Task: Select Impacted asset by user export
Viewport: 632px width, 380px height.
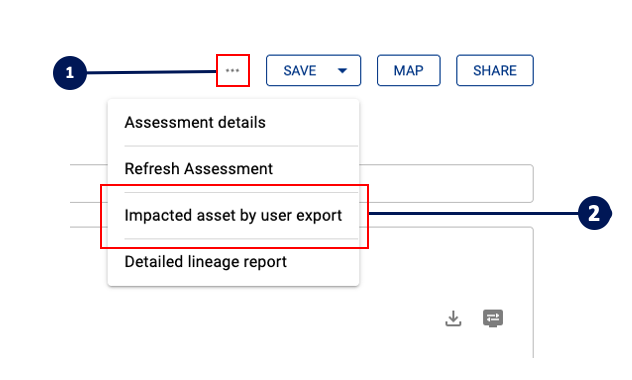Action: click(233, 216)
